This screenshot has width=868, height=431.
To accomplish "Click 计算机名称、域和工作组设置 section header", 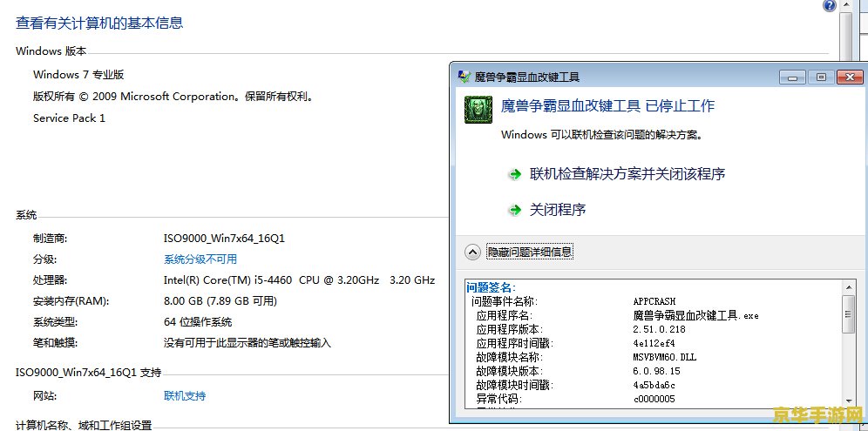I will [x=84, y=426].
